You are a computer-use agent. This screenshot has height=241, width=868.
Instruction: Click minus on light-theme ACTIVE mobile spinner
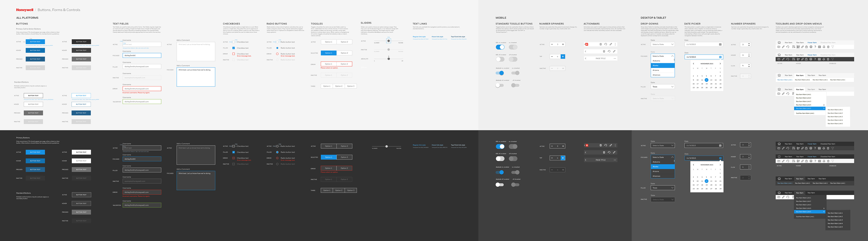point(552,44)
